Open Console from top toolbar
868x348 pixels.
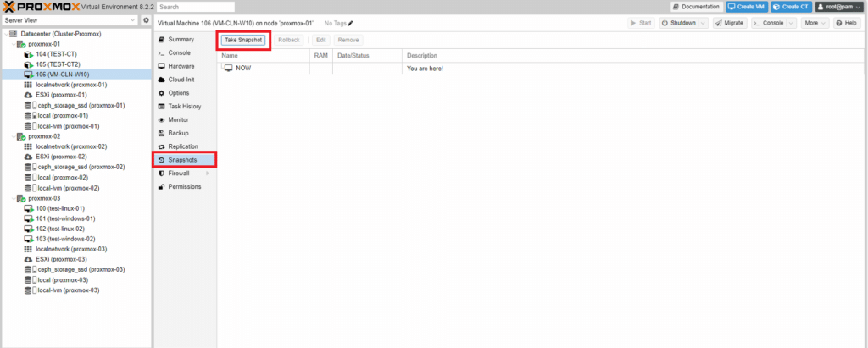pyautogui.click(x=768, y=23)
